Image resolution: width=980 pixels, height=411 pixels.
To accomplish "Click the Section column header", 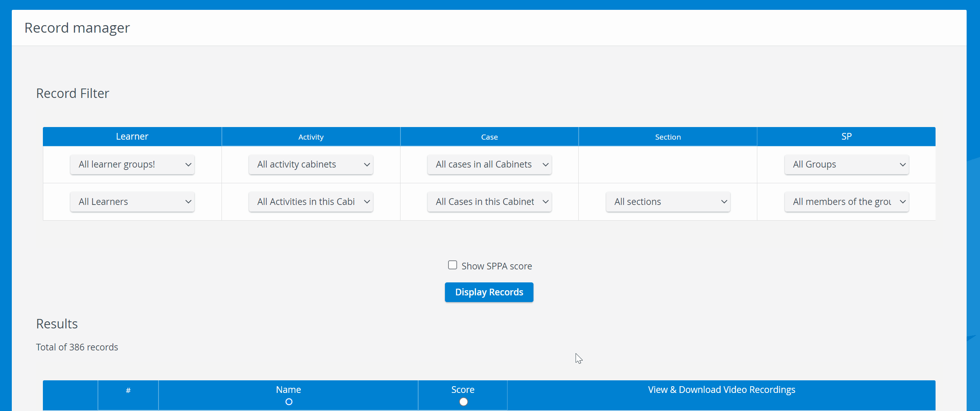I will (x=668, y=136).
